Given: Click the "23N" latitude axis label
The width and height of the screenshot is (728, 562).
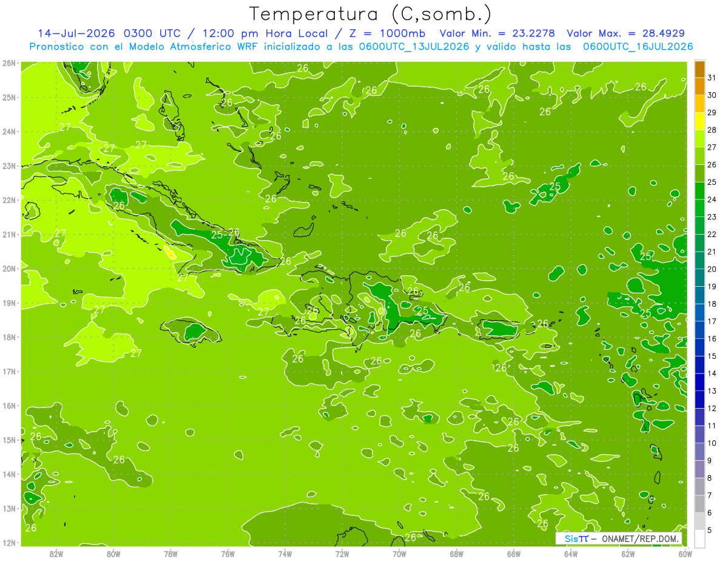Looking at the screenshot, I should [9, 166].
